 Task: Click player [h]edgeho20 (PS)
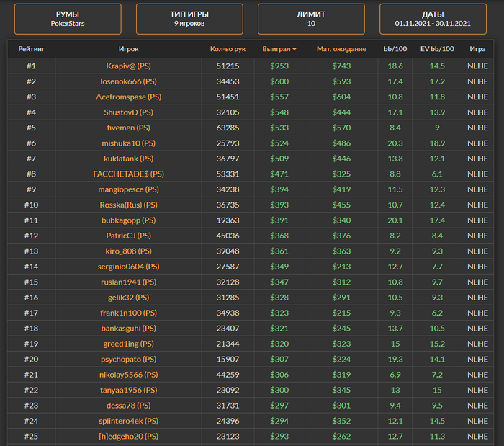pos(128,436)
